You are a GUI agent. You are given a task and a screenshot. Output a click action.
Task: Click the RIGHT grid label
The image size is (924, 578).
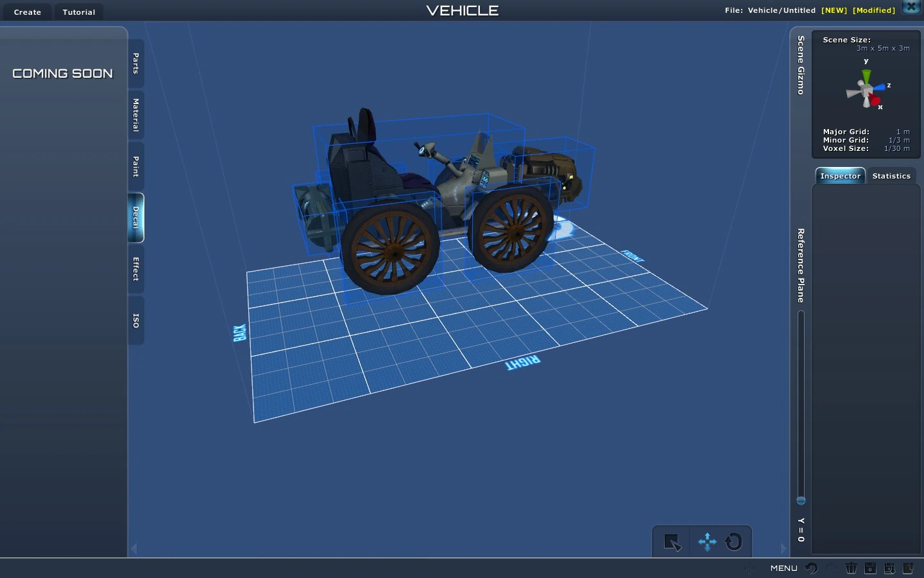pos(523,363)
